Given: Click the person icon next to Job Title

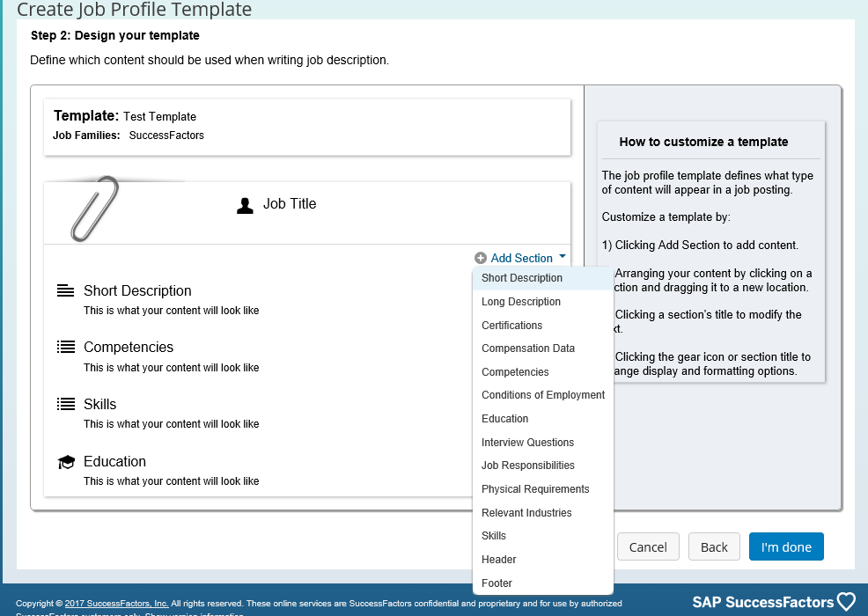Looking at the screenshot, I should pos(245,205).
